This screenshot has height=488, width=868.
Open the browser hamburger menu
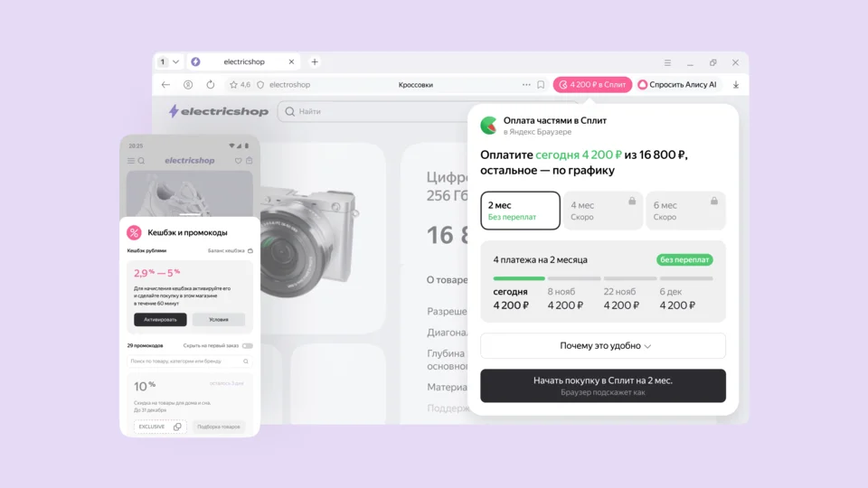pyautogui.click(x=667, y=62)
